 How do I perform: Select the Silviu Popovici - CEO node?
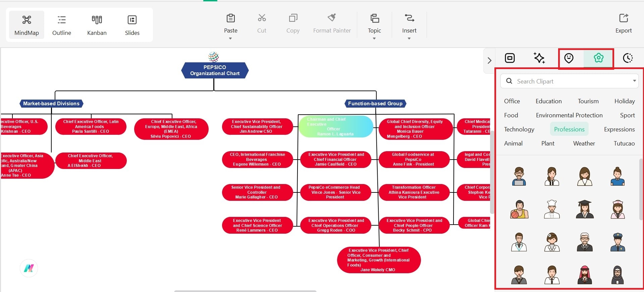click(x=171, y=129)
